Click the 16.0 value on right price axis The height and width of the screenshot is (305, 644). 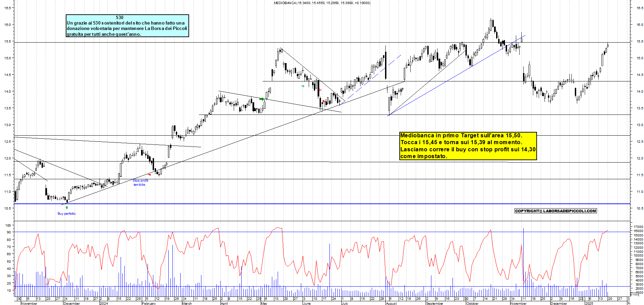coord(640,25)
